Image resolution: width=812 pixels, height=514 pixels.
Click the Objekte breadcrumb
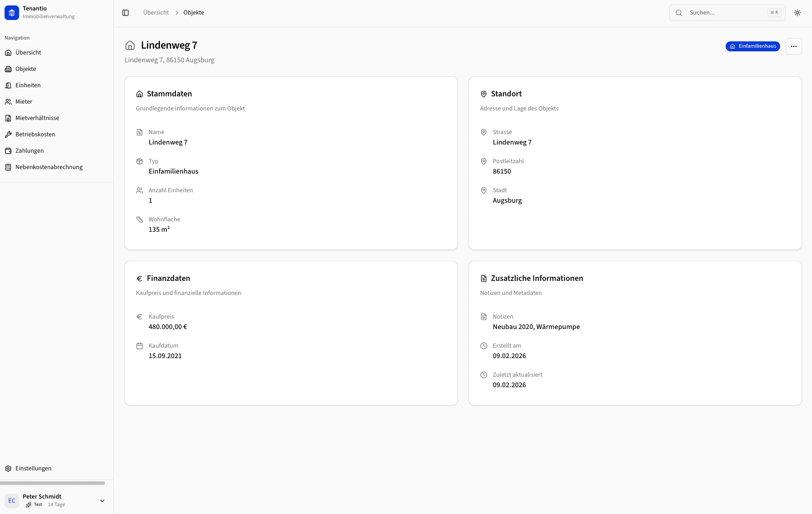194,13
